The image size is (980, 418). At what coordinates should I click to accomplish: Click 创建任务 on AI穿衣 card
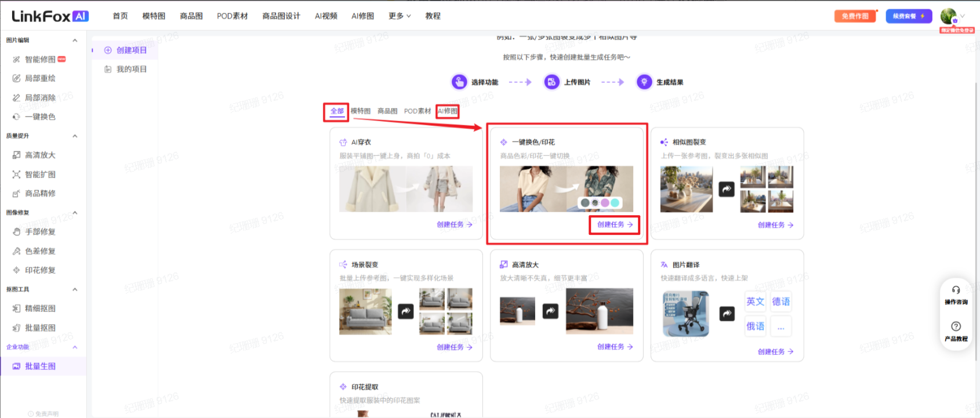pyautogui.click(x=455, y=224)
